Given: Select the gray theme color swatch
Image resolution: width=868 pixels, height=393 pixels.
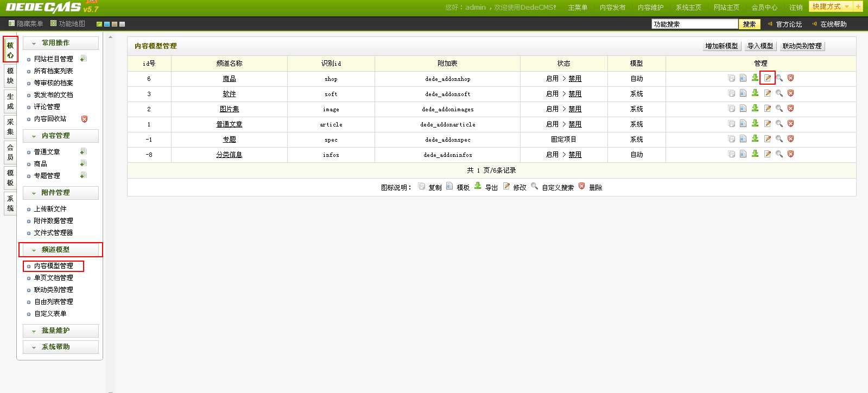Looking at the screenshot, I should point(122,24).
